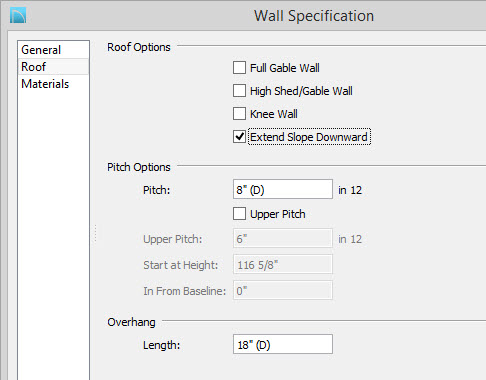This screenshot has width=486, height=380.
Task: Click the Full Gable Wall label
Action: (x=285, y=68)
